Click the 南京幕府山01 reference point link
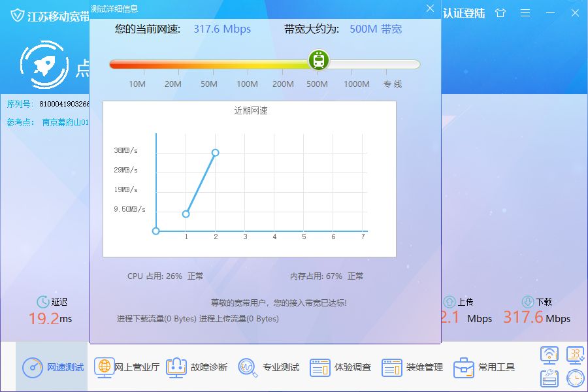 point(65,122)
